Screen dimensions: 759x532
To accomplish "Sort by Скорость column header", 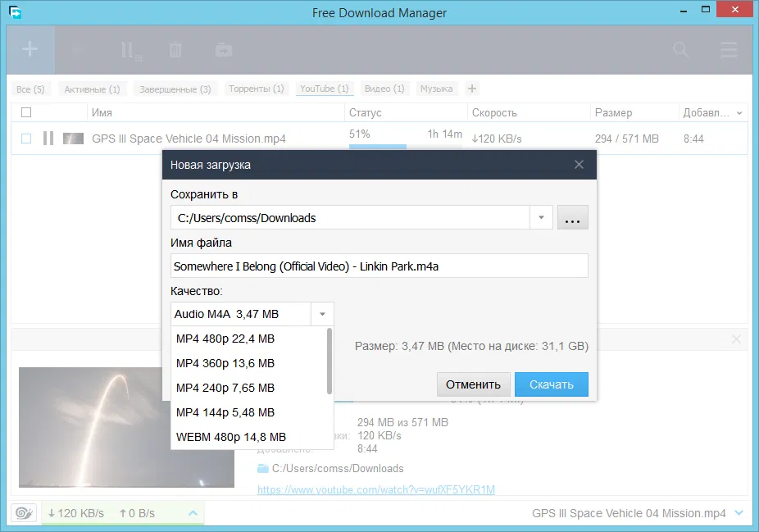I will [x=529, y=113].
